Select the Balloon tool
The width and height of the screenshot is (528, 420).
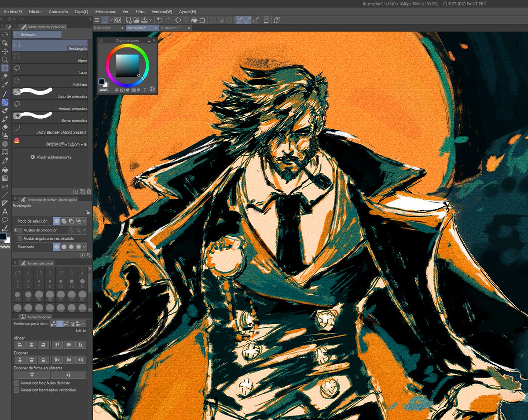[5, 219]
